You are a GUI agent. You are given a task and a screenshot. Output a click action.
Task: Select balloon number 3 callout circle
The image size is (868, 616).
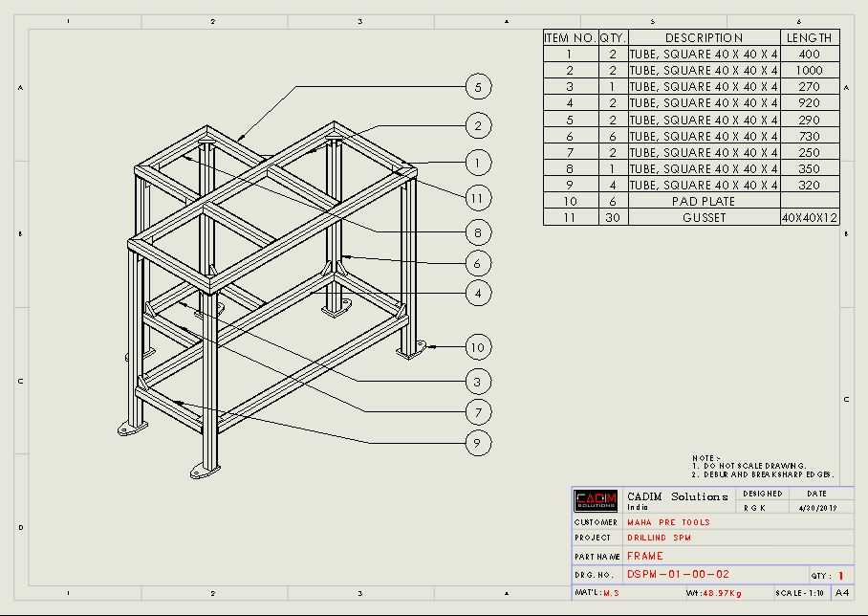pos(478,382)
